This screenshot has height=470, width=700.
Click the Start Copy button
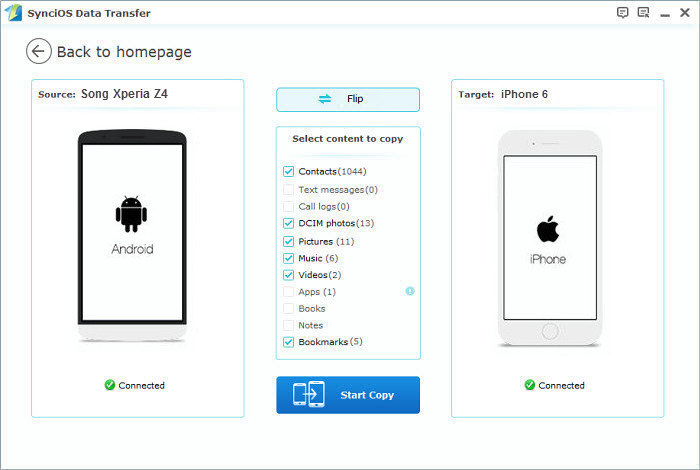click(x=348, y=395)
